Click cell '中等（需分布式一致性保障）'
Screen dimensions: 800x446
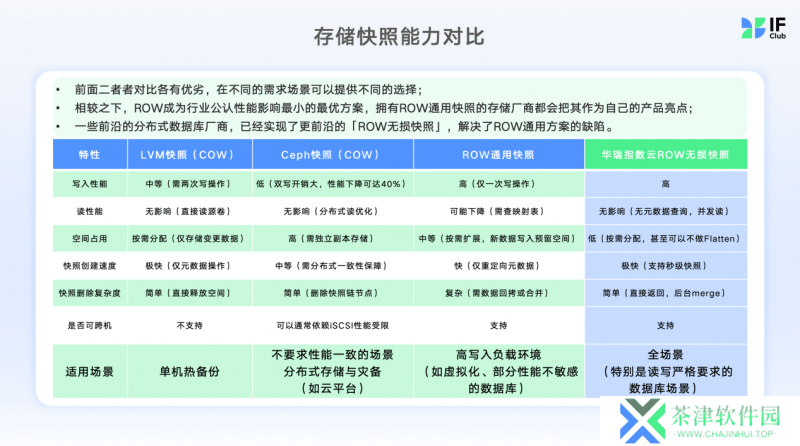tap(333, 266)
